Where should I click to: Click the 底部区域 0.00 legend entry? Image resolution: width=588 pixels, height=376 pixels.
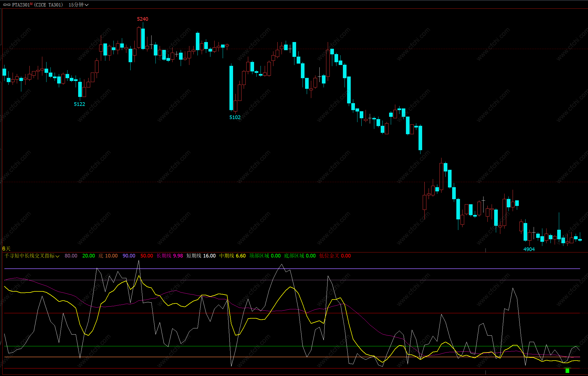click(x=300, y=256)
